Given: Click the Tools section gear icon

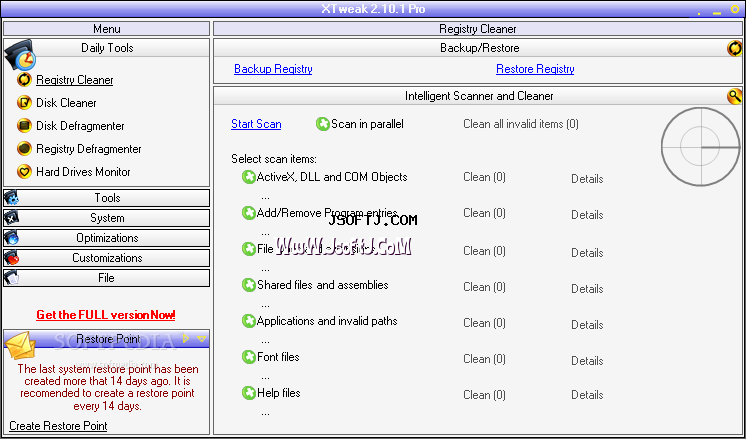Looking at the screenshot, I should pos(11,198).
